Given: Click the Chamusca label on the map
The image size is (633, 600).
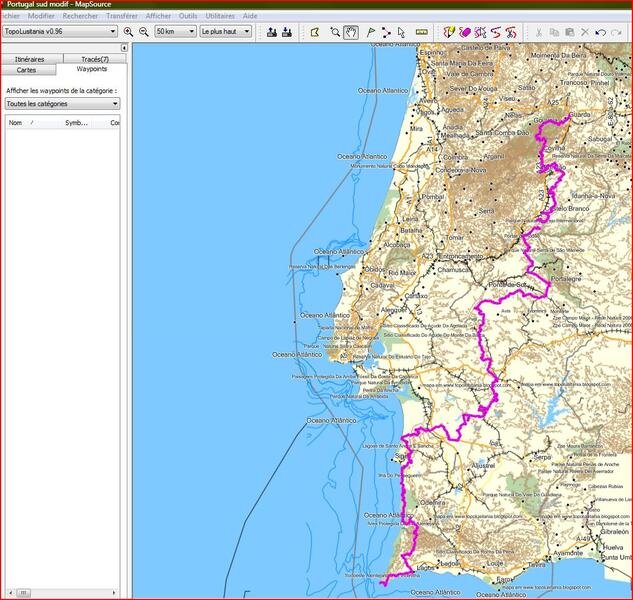Looking at the screenshot, I should (453, 270).
